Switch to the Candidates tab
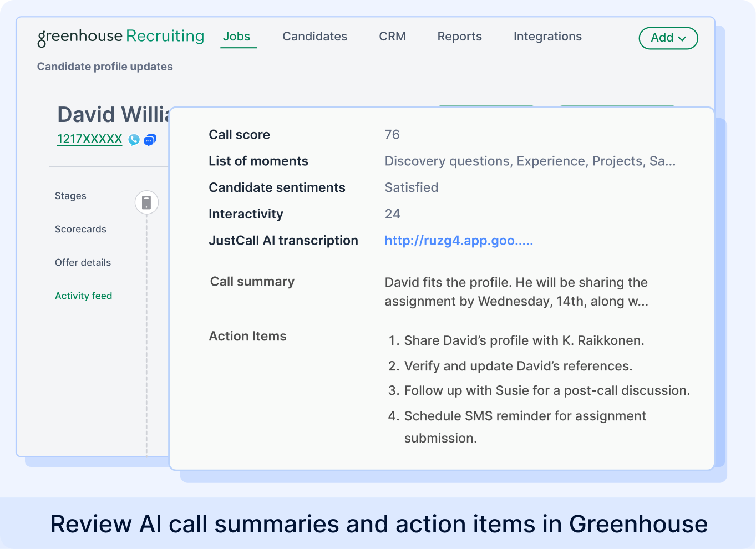 [314, 37]
